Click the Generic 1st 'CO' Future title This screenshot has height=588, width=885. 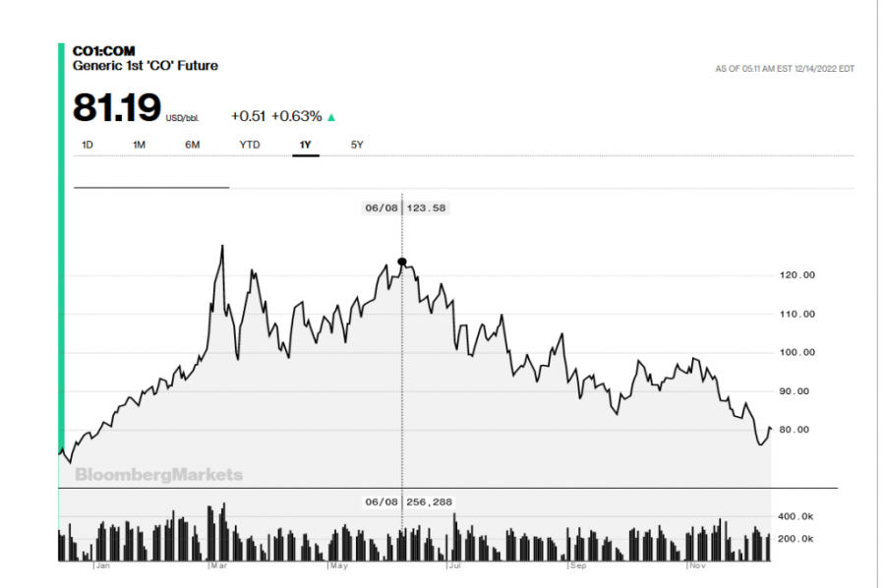coord(146,66)
